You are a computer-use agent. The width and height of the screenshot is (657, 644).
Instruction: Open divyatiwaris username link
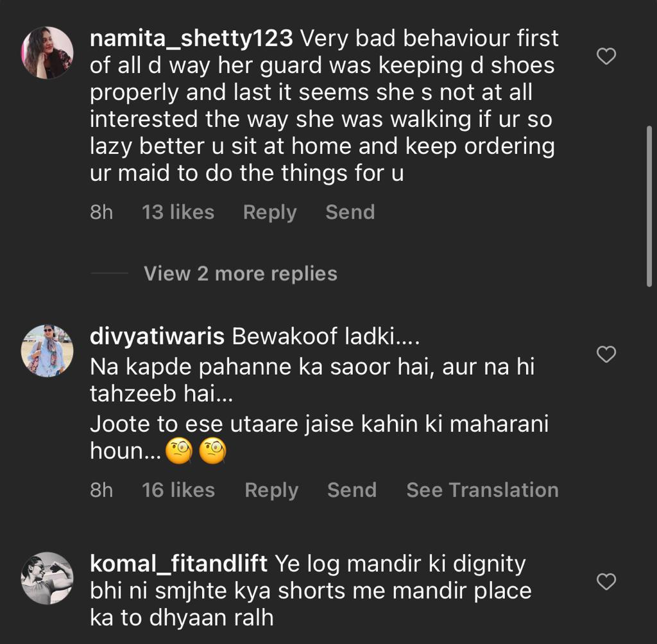[x=157, y=336]
